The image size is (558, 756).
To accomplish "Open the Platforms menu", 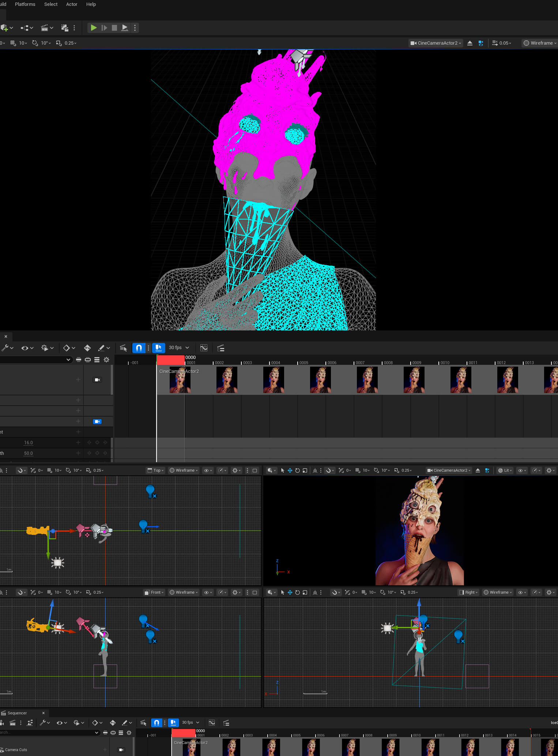I will coord(25,4).
